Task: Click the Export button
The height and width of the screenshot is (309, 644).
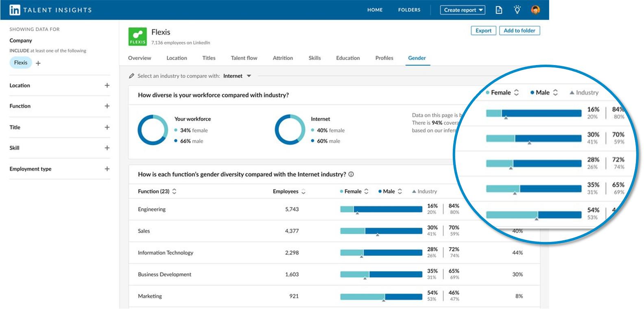Action: (483, 30)
